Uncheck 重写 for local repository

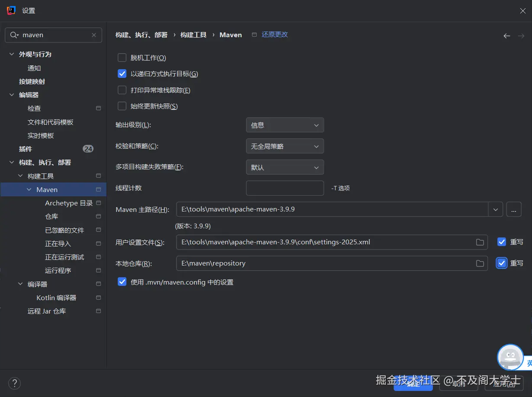point(502,263)
